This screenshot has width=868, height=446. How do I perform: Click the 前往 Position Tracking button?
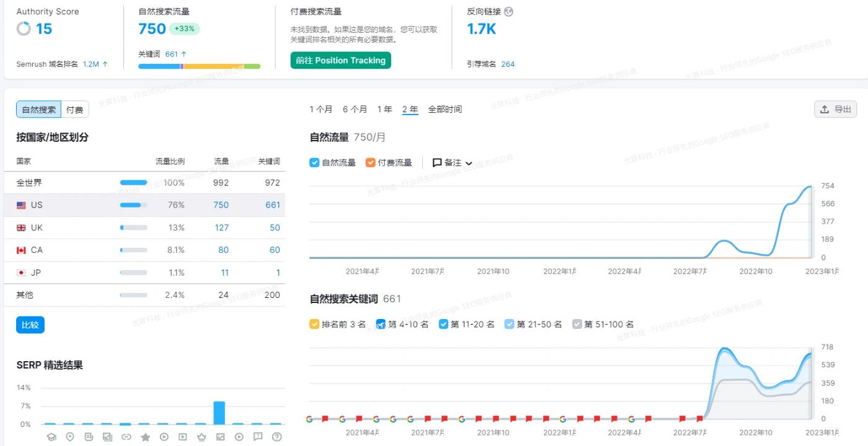coord(340,61)
